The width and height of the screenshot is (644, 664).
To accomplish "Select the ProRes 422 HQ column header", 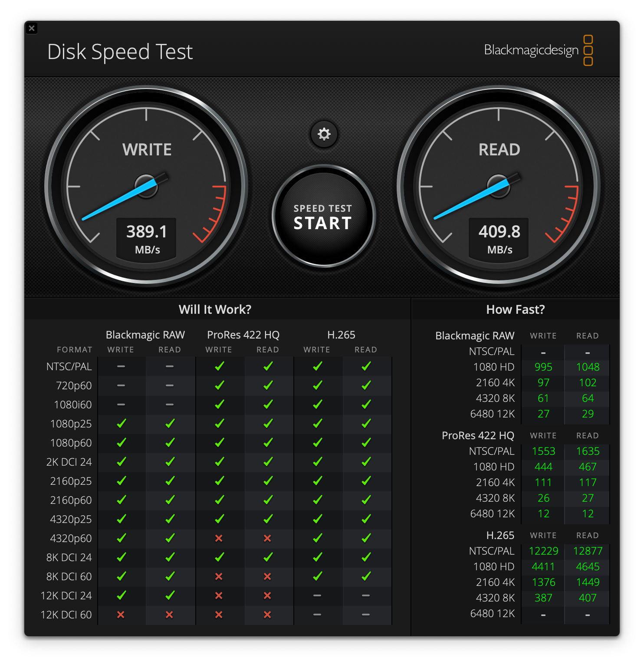I will 243,335.
